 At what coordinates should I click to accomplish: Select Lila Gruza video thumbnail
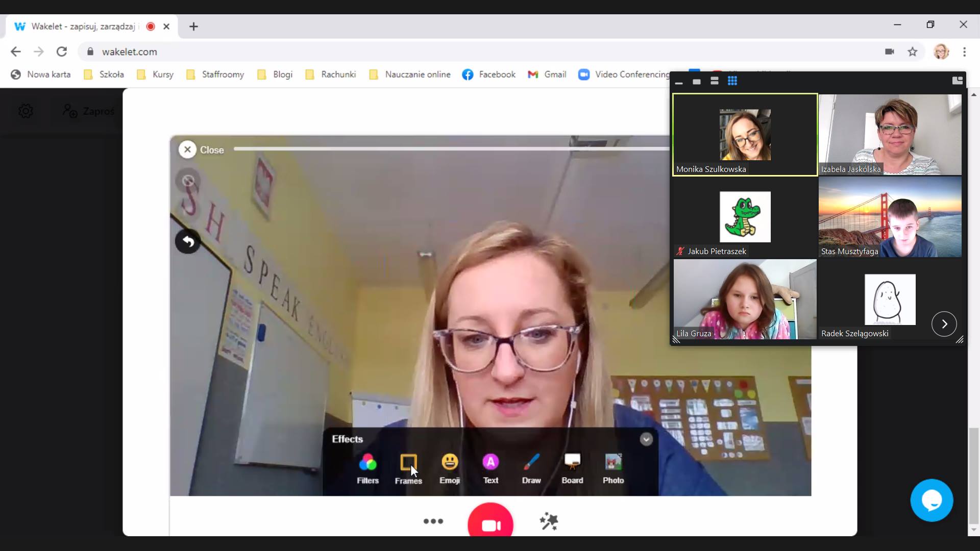745,299
